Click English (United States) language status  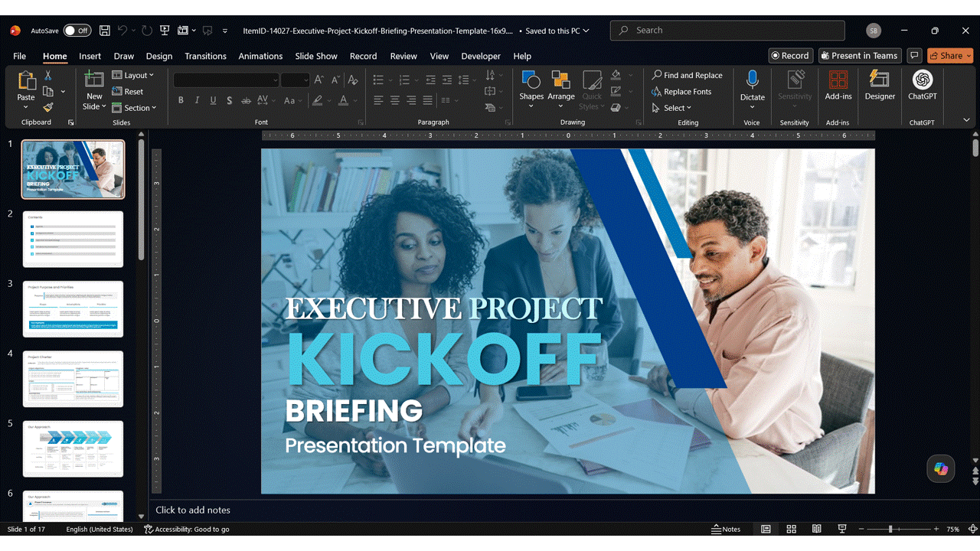coord(100,529)
